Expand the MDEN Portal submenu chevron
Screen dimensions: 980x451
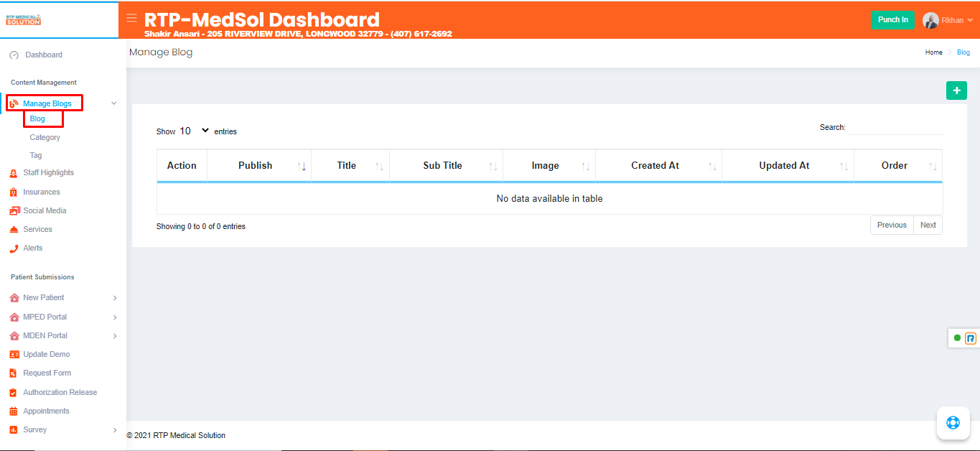115,336
